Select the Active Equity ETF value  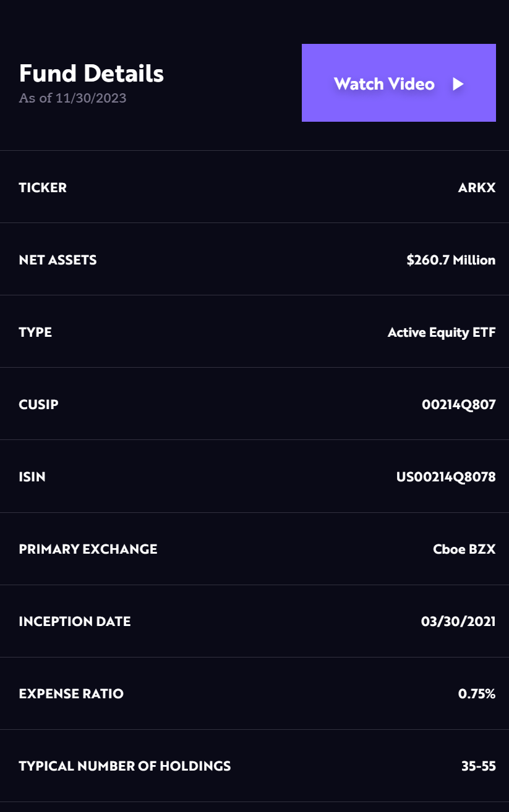point(441,332)
